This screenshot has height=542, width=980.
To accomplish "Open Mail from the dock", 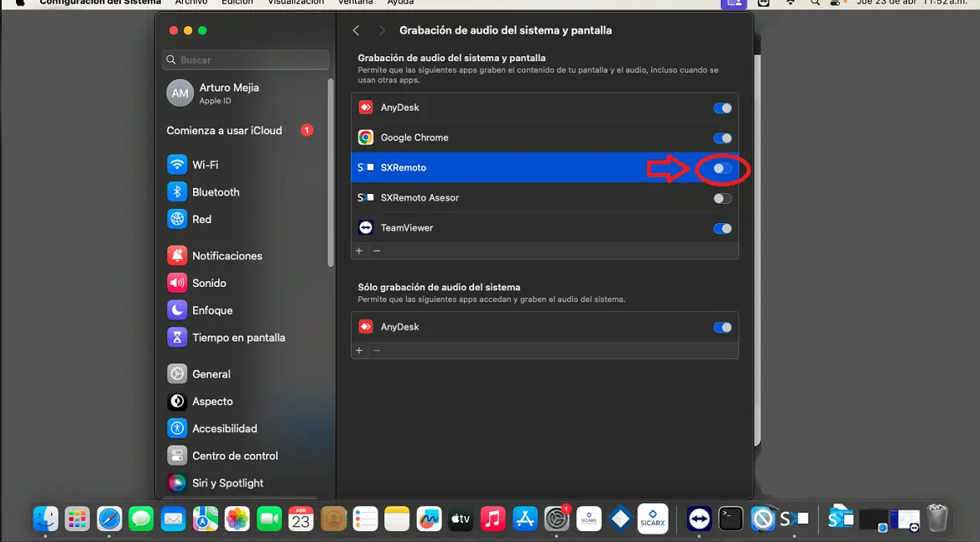I will tap(173, 519).
